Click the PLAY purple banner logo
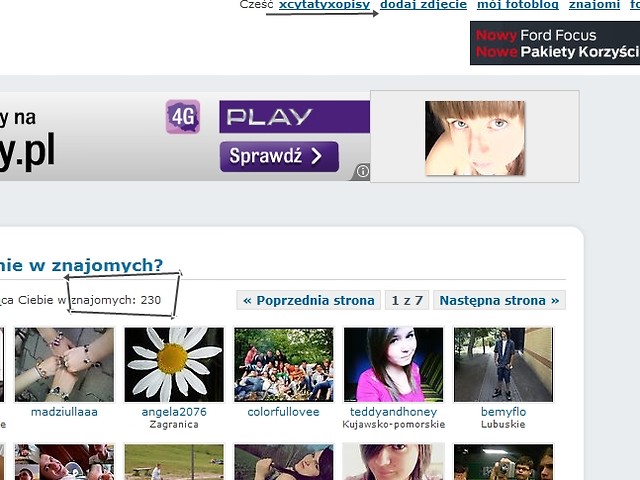Screen dimensions: 640x480 pos(294,117)
